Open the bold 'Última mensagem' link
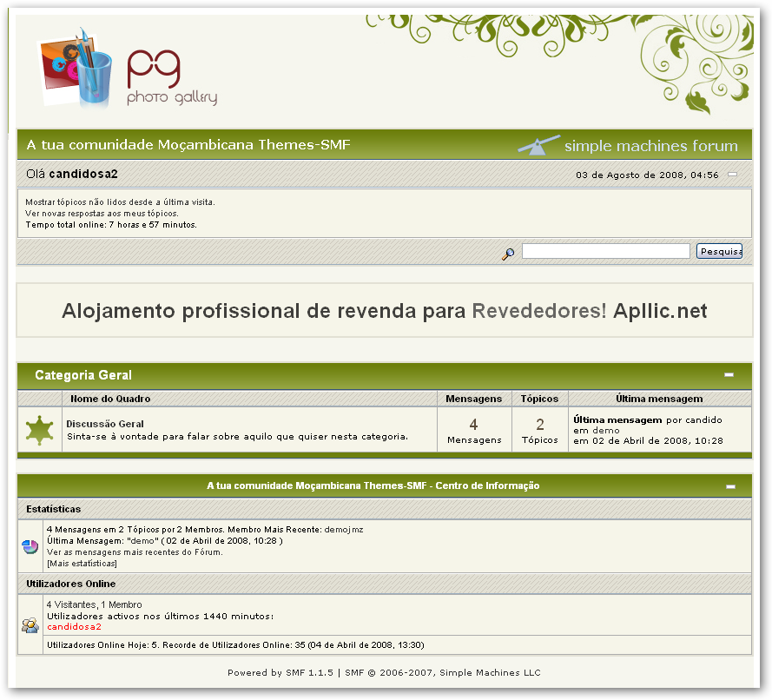 [617, 419]
